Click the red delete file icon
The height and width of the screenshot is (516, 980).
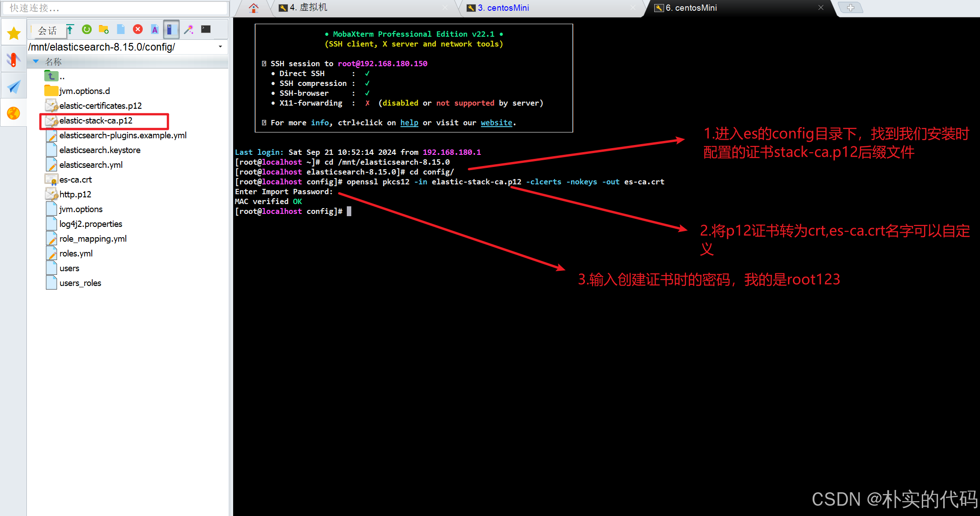coord(138,30)
